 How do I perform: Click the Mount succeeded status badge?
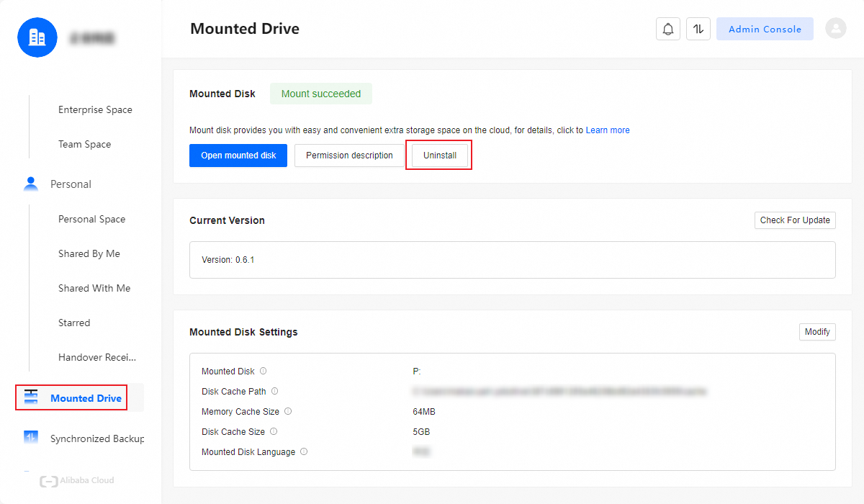pos(320,94)
